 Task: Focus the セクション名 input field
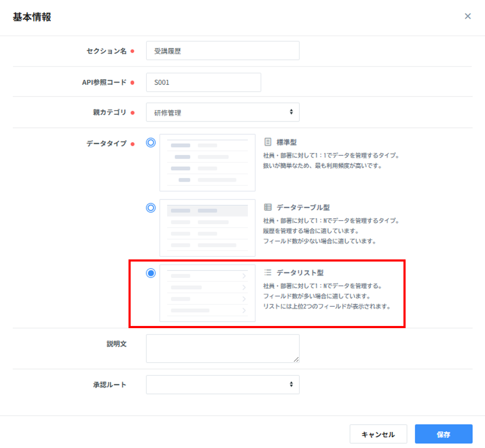(x=222, y=51)
